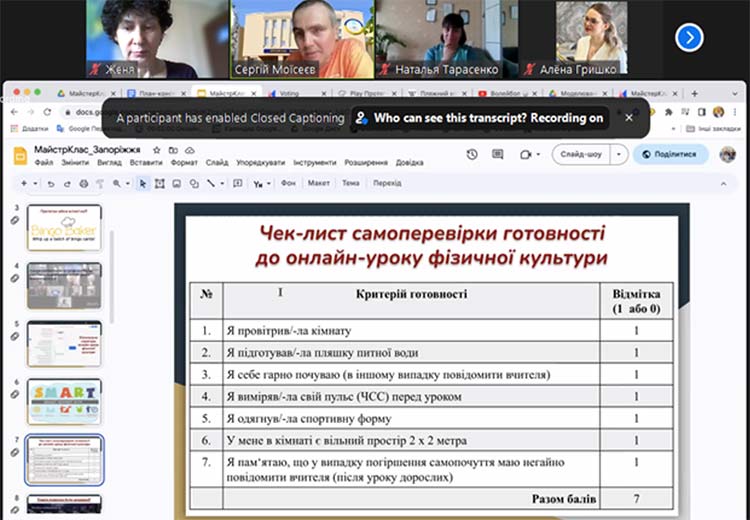Click the browser reload icon
Screen dimensions: 750x520
tap(47, 112)
